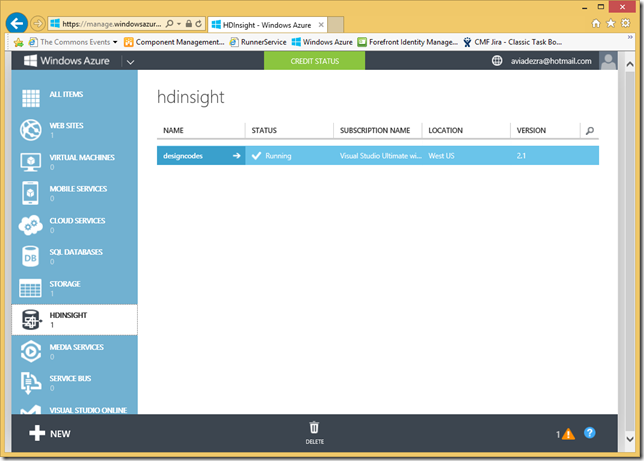Open the All Items grid icon
Image resolution: width=644 pixels, height=461 pixels.
point(31,98)
